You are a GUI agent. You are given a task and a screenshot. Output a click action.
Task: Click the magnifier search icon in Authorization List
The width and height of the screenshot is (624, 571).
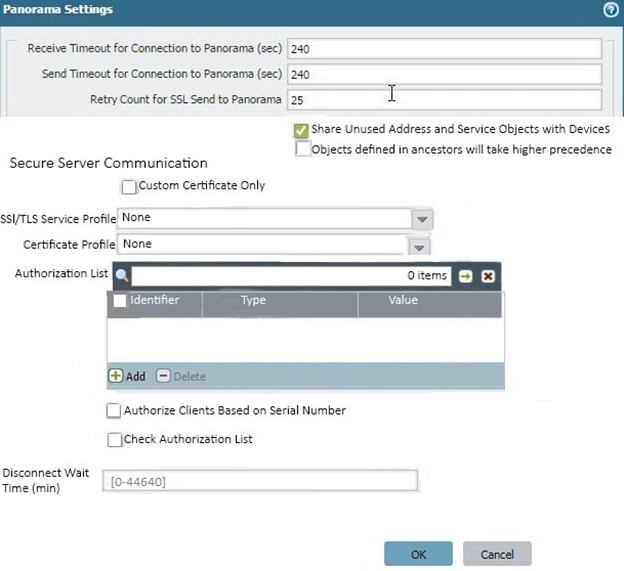(x=121, y=276)
